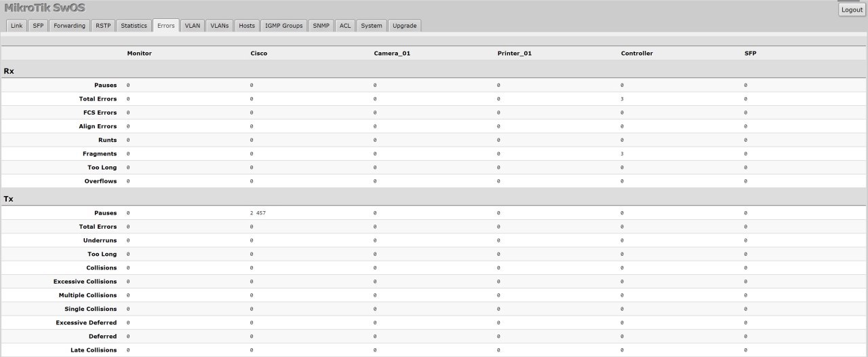Go to the Upgrade tab

pyautogui.click(x=405, y=26)
